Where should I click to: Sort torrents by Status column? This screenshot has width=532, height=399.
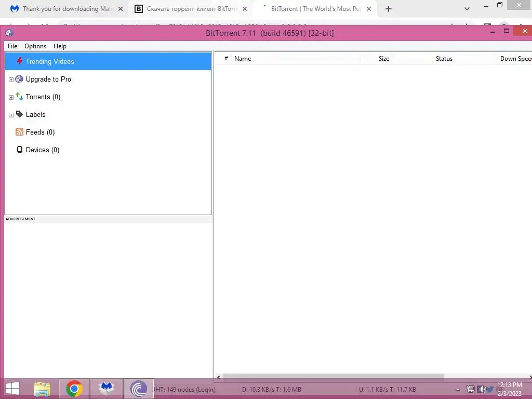point(444,58)
